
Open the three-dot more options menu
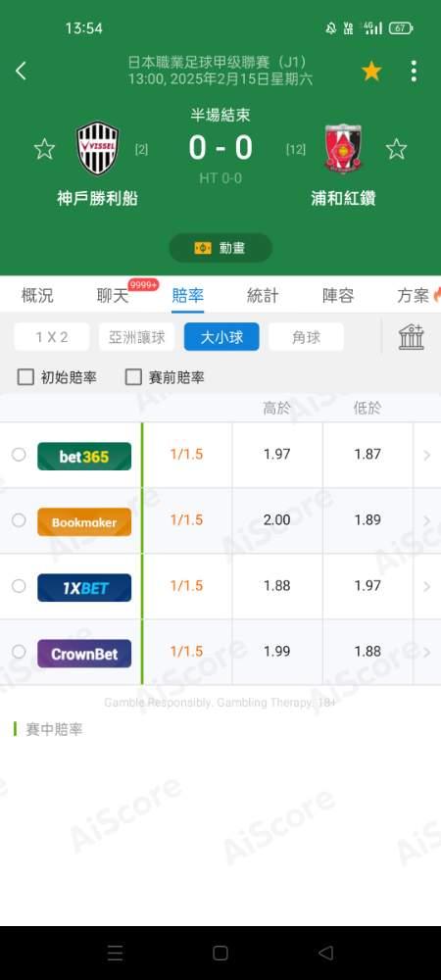414,72
